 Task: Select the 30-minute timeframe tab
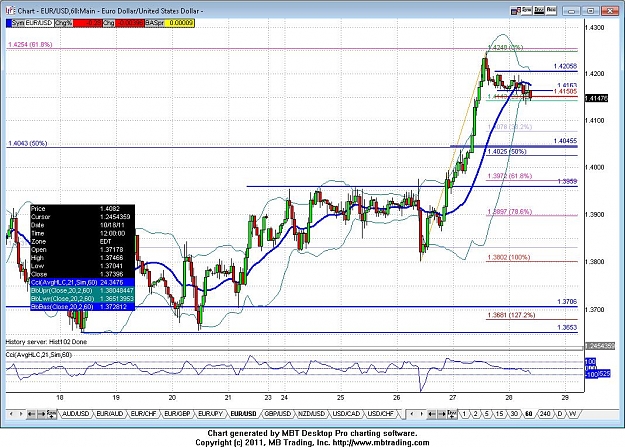click(514, 414)
